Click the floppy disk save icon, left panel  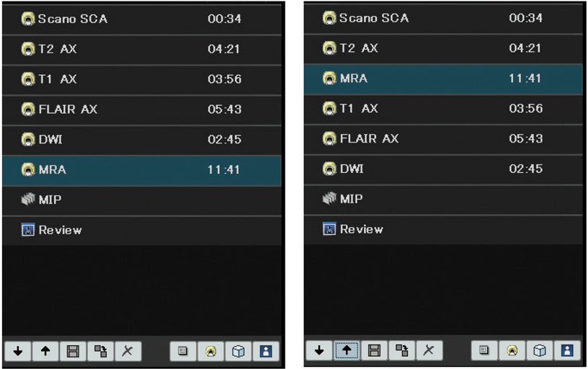73,351
